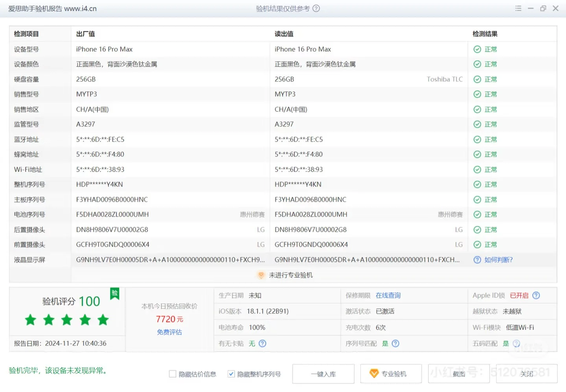Click the 一键入库 button
Screen dimensions: 566x392
point(323,374)
